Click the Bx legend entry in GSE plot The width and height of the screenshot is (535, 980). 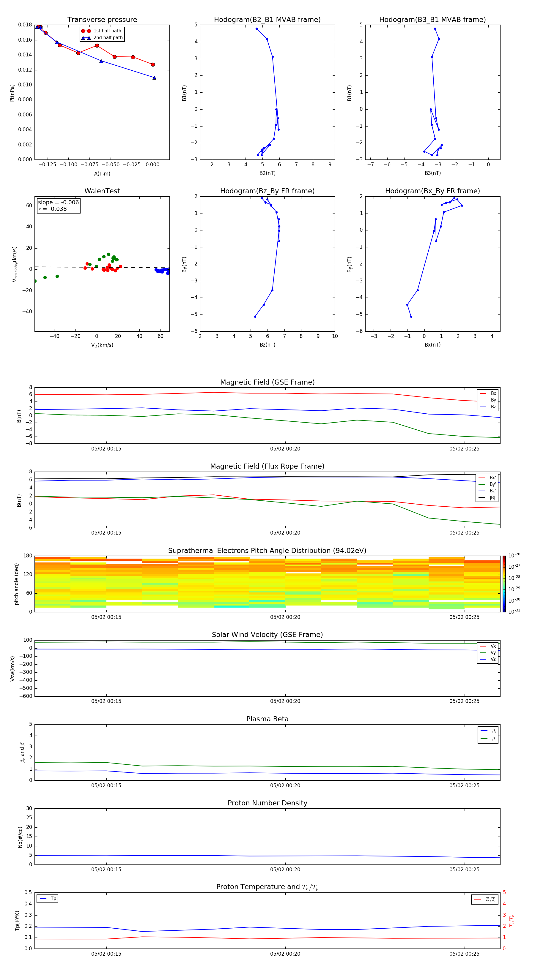click(x=488, y=393)
